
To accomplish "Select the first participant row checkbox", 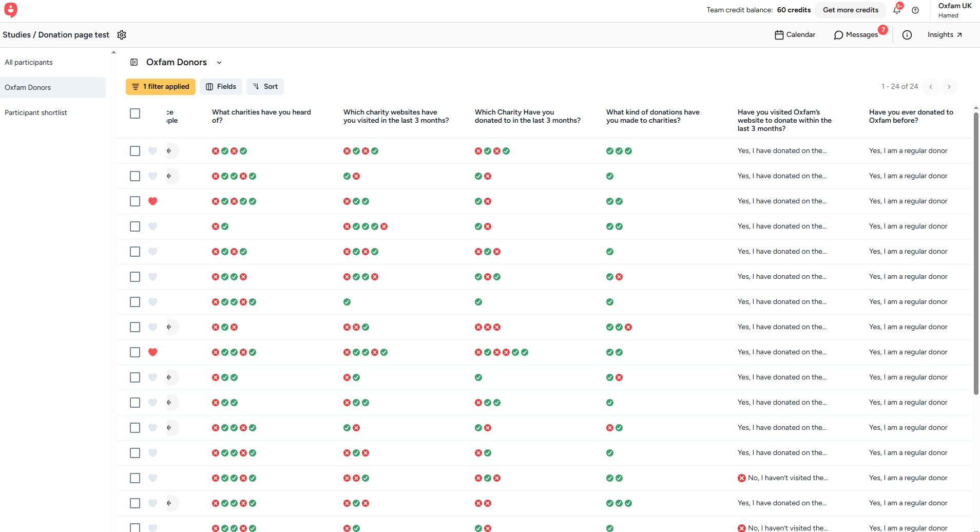I will (x=135, y=151).
